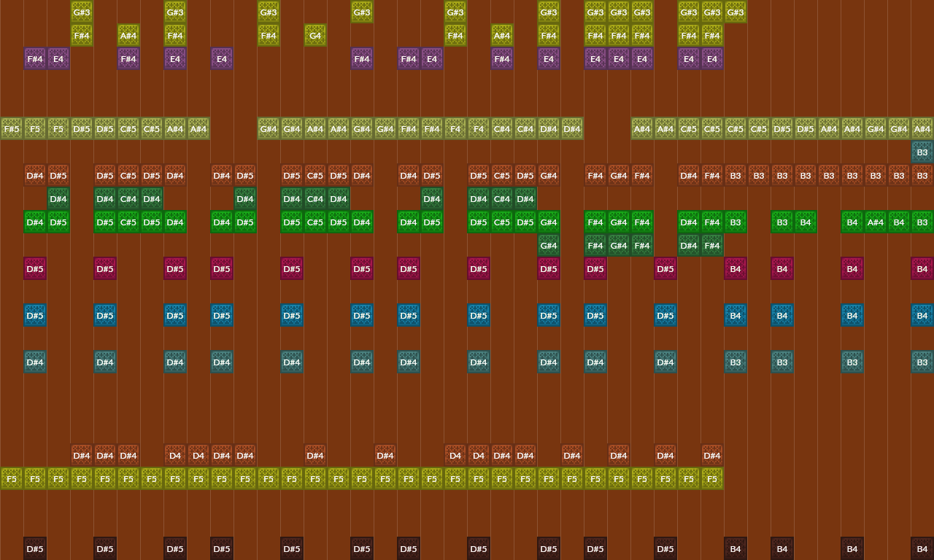The image size is (934, 560).
Task: Click the first D4 note in the lower orange row
Action: click(x=175, y=456)
